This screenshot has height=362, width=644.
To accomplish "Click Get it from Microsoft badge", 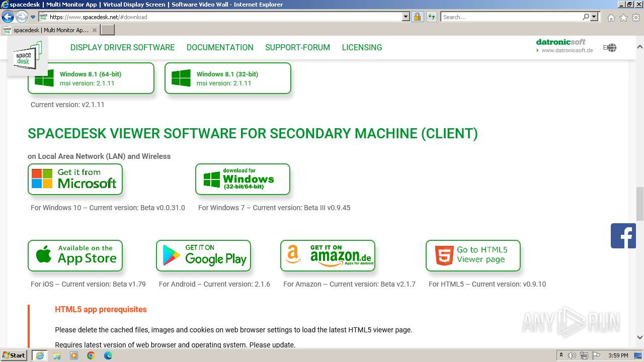I will click(x=75, y=179).
